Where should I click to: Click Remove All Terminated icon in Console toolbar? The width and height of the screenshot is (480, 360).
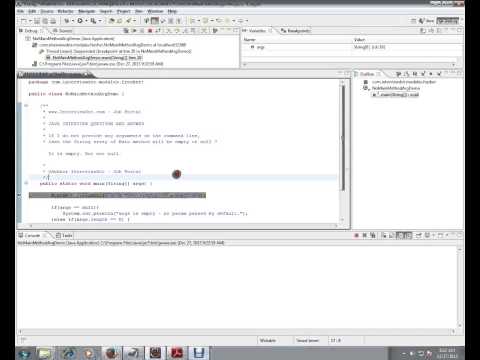(x=373, y=235)
